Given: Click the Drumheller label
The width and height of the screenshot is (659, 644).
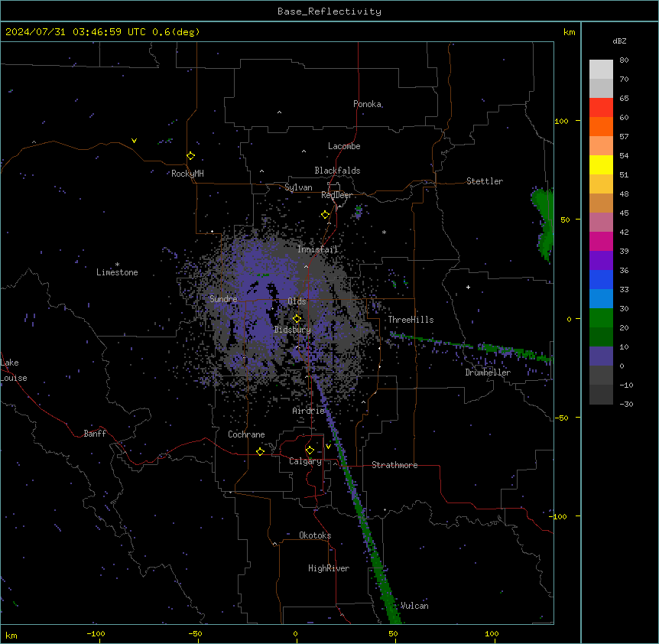Looking at the screenshot, I should tap(488, 372).
